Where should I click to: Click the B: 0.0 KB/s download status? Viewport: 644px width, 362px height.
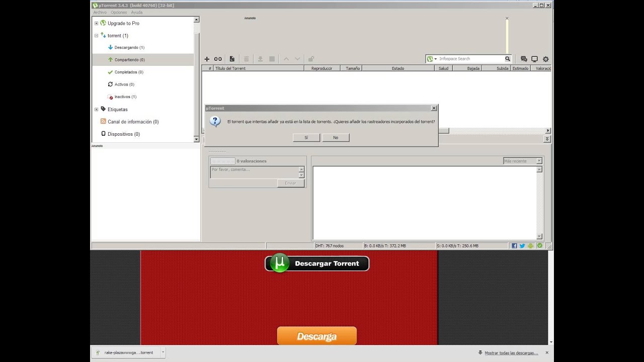pos(385,246)
